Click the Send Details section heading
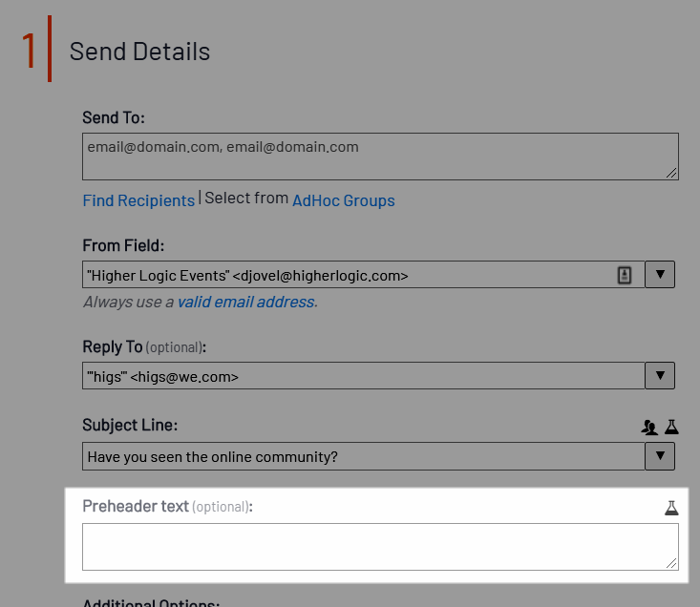This screenshot has height=607, width=700. (x=139, y=52)
